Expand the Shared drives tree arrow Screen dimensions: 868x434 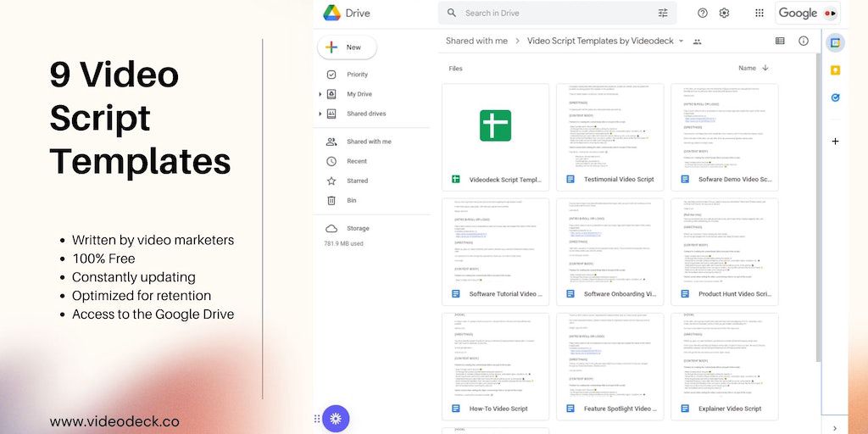[x=320, y=114]
